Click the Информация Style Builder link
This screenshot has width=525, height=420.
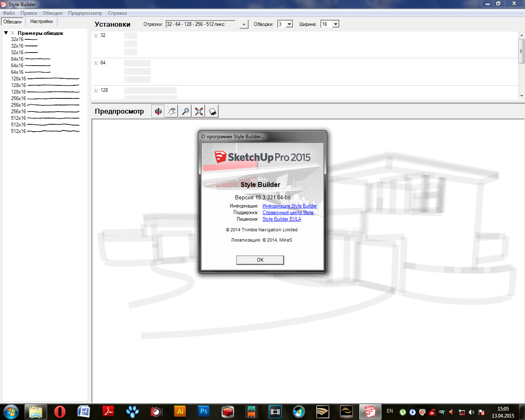pyautogui.click(x=290, y=206)
